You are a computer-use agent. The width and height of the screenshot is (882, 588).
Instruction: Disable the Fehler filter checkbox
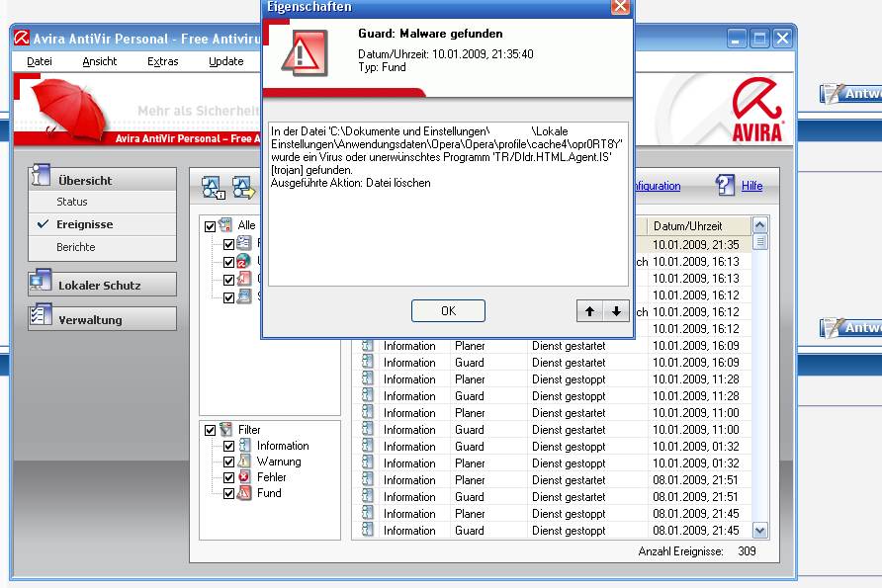228,477
